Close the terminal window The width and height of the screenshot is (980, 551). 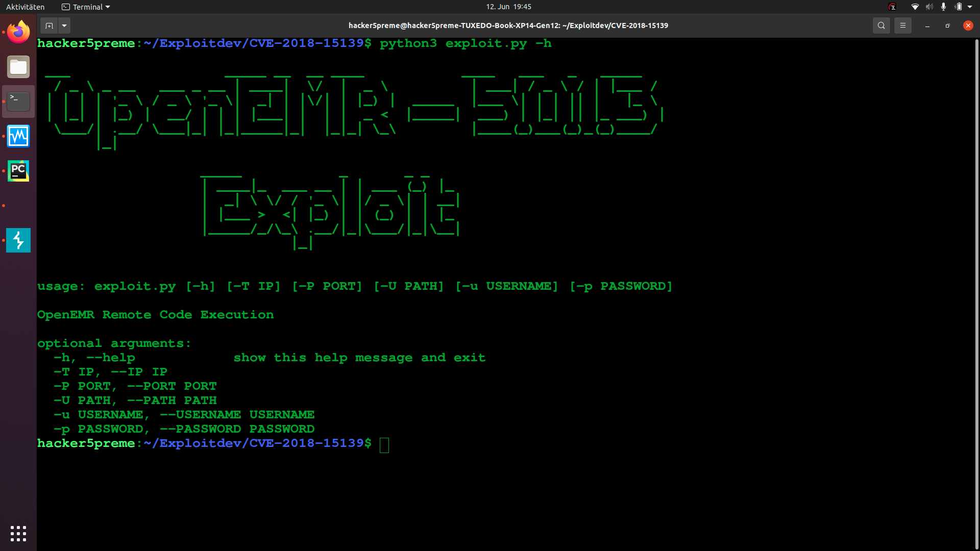968,26
